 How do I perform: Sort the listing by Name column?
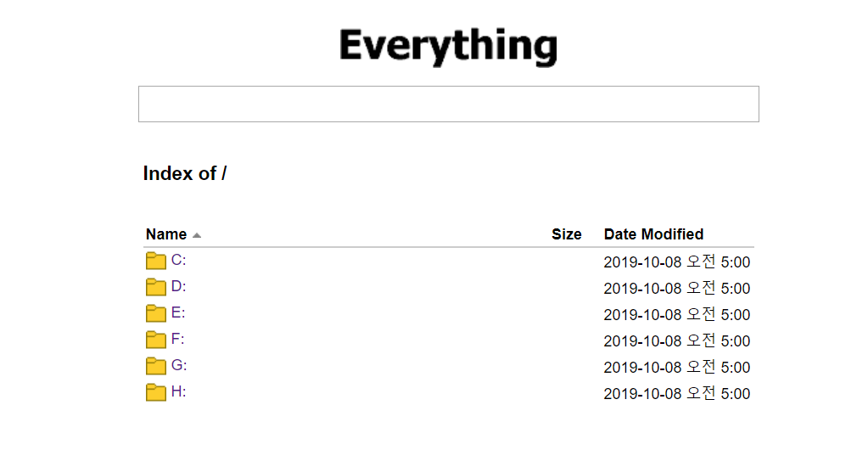click(x=166, y=234)
